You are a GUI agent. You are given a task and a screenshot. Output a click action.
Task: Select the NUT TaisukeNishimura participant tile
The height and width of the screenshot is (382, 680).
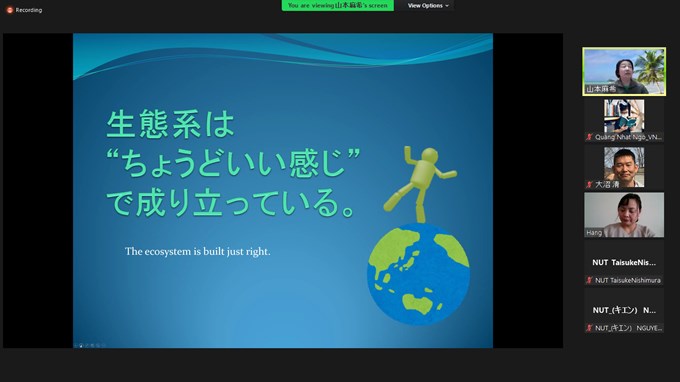624,263
